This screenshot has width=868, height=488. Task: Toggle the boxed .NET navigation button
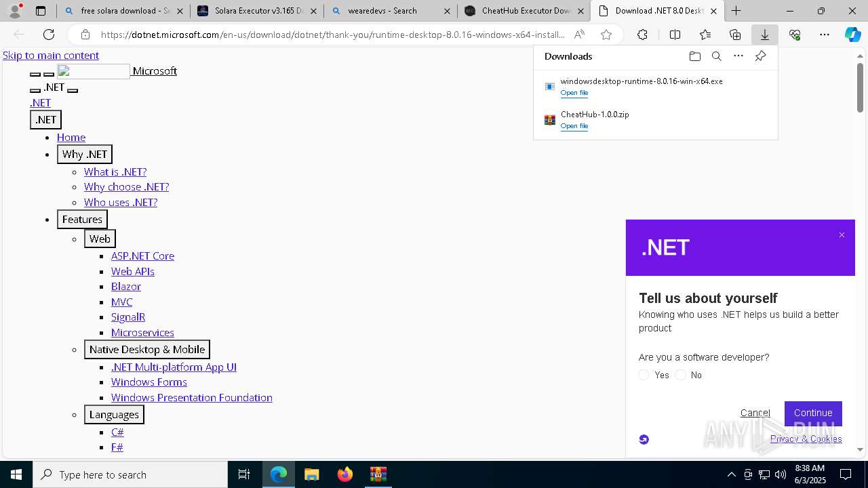[45, 120]
